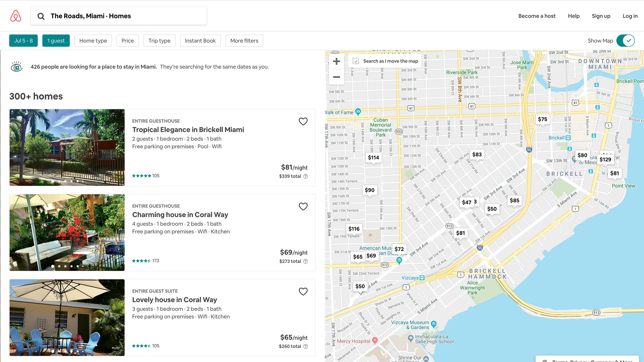Select the $75 map price marker

click(x=542, y=119)
